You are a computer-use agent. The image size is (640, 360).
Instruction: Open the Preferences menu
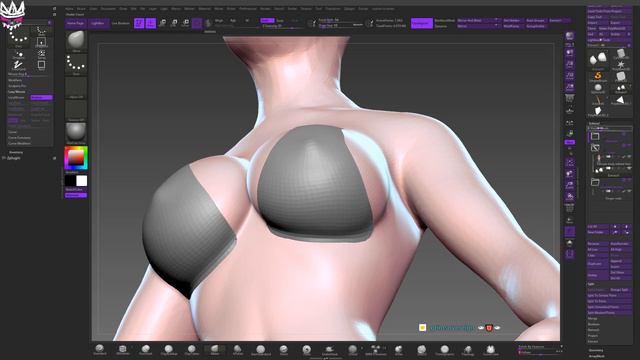click(248, 9)
